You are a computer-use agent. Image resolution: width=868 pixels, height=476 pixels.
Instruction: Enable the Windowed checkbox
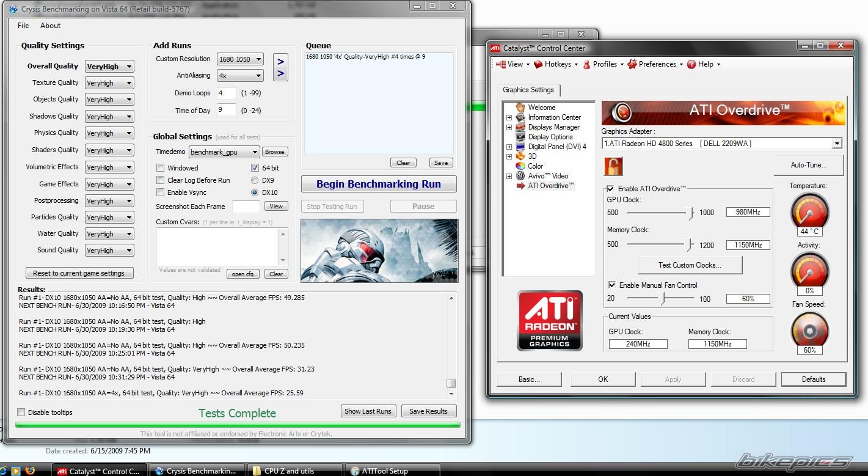[x=161, y=168]
